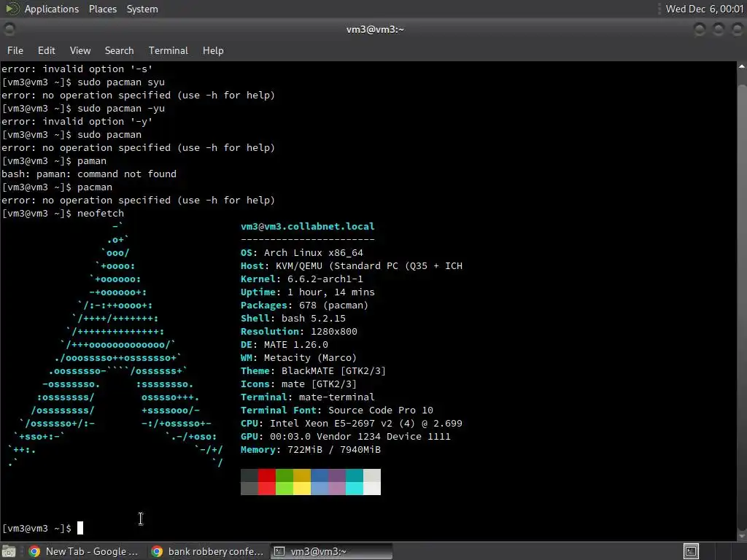The height and width of the screenshot is (560, 747).
Task: Click the 'Shell: bash 5.2.15' line
Action: coord(293,319)
